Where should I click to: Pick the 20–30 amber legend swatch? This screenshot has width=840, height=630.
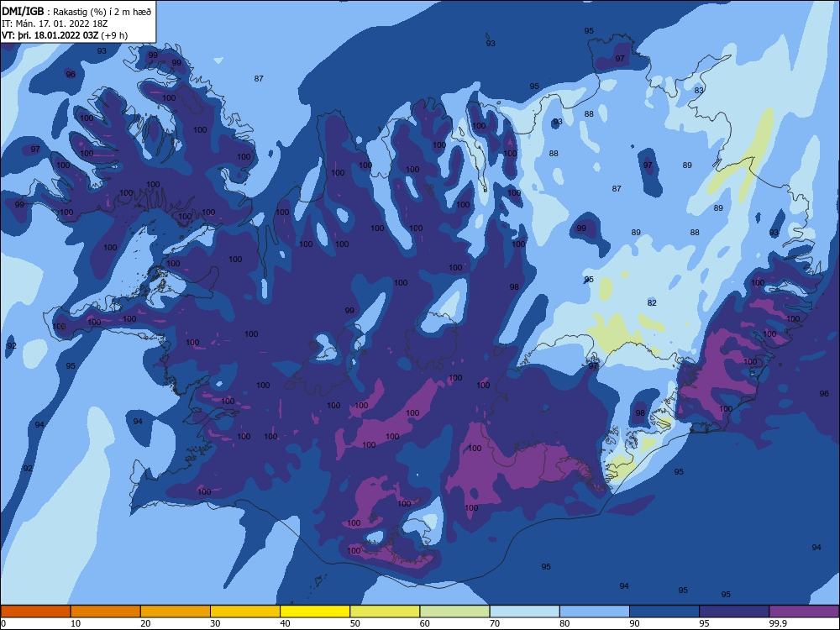[176, 612]
